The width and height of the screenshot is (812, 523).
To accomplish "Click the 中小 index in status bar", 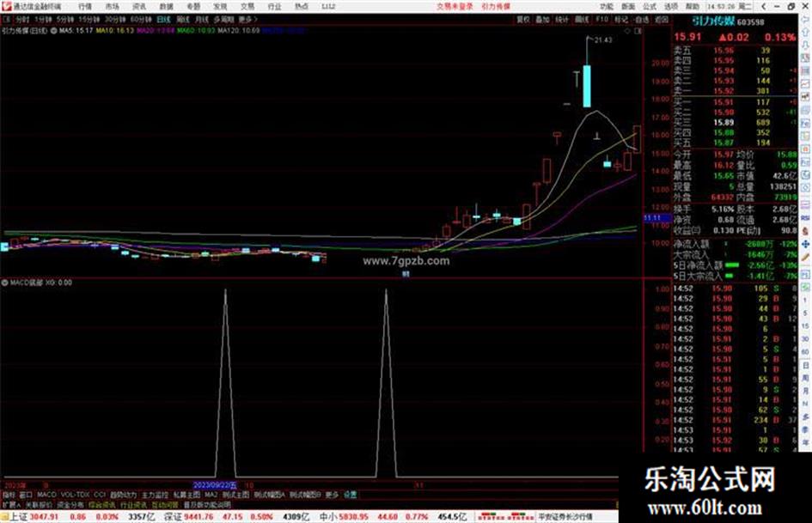I will 328,517.
